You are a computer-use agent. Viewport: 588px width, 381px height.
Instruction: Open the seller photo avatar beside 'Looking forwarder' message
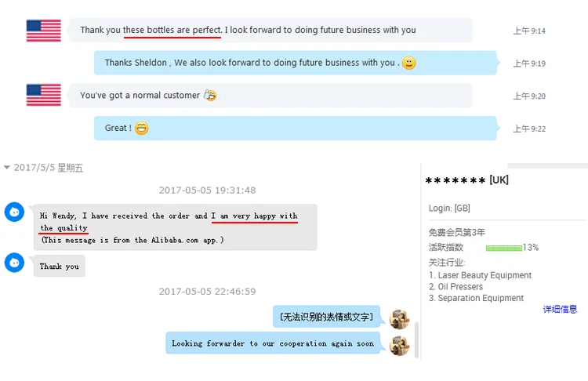(x=399, y=346)
